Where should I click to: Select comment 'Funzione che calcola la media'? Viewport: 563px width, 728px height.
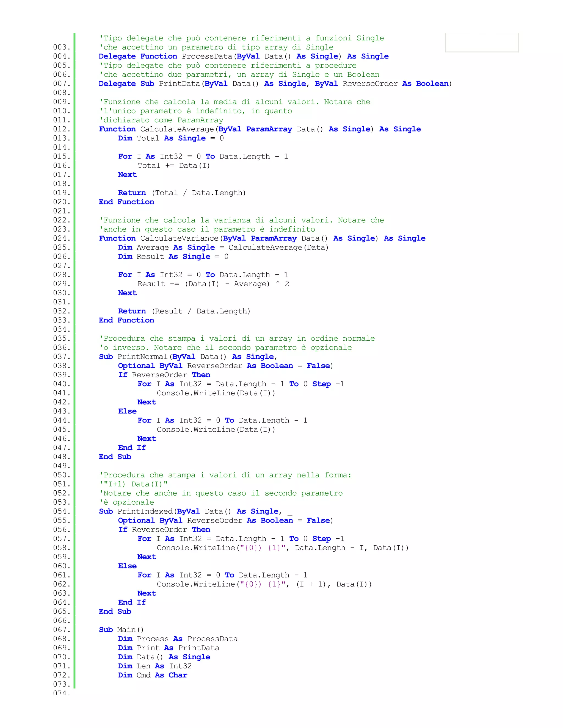click(234, 102)
